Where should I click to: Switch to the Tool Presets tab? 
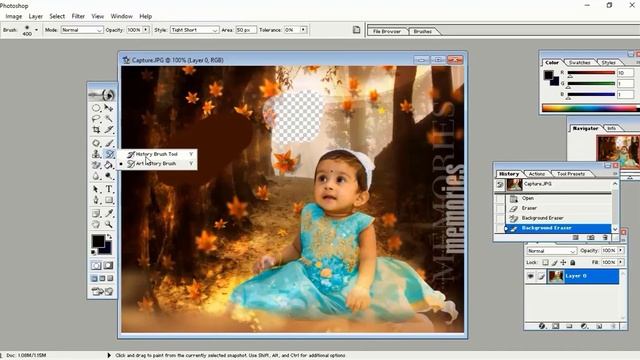(571, 174)
